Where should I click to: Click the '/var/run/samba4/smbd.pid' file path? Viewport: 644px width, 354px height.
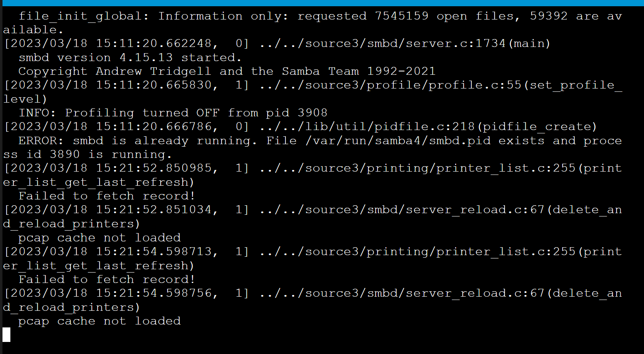coord(398,140)
